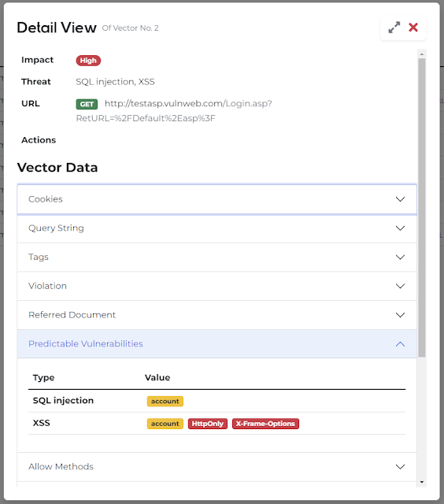Click the chevron on Allow Methods row
The width and height of the screenshot is (444, 504).
click(x=400, y=467)
